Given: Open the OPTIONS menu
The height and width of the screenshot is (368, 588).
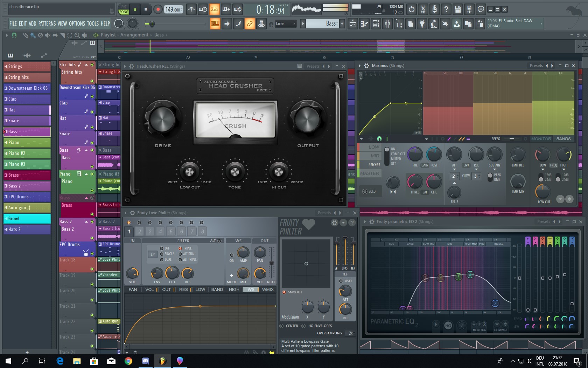Looking at the screenshot, I should [x=77, y=24].
